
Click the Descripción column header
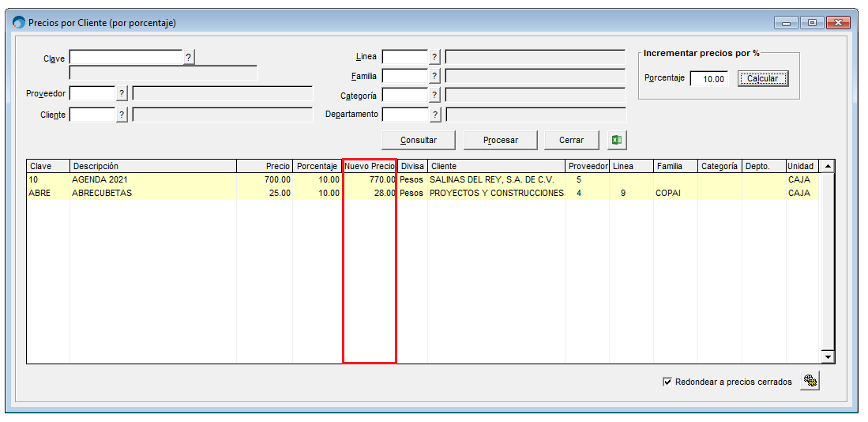(153, 166)
